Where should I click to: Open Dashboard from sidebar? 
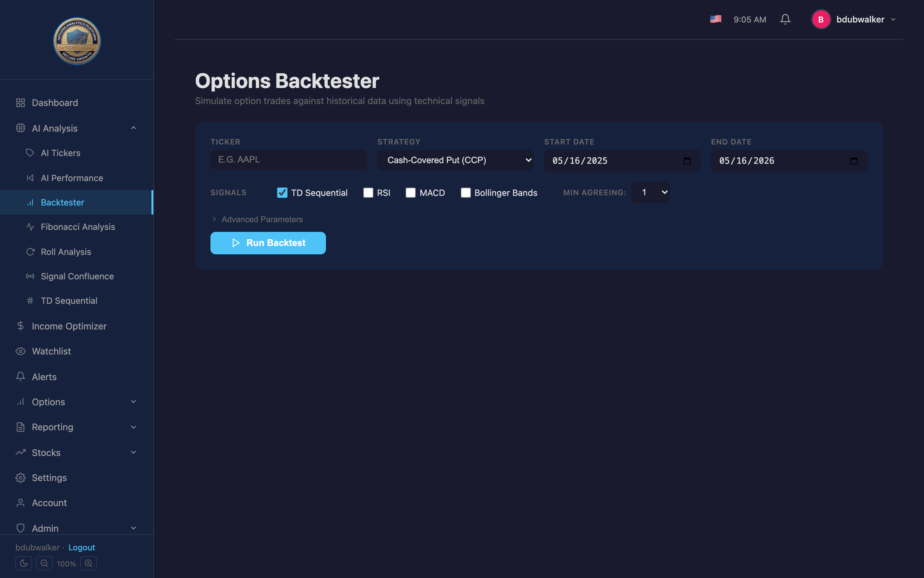coord(76,103)
